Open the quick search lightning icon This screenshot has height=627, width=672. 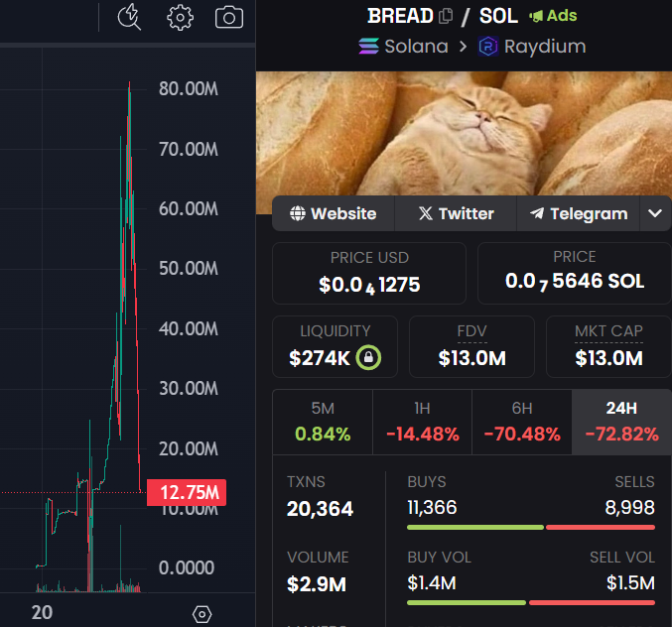coord(129,17)
